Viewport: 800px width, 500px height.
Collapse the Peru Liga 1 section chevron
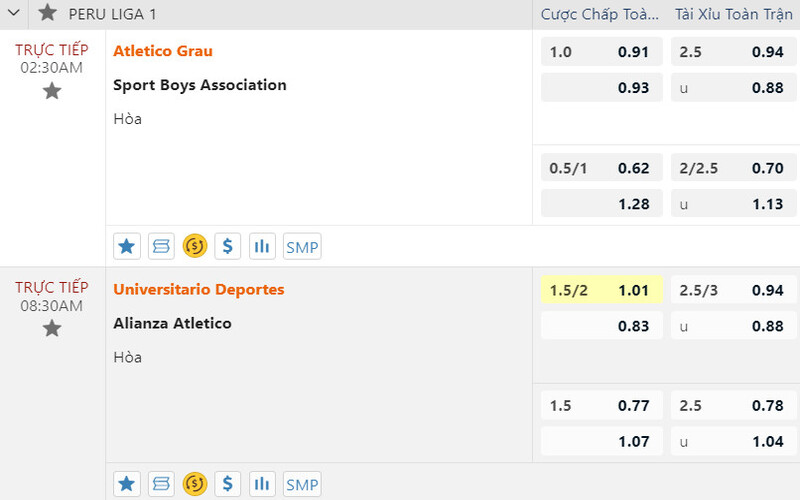click(x=14, y=14)
